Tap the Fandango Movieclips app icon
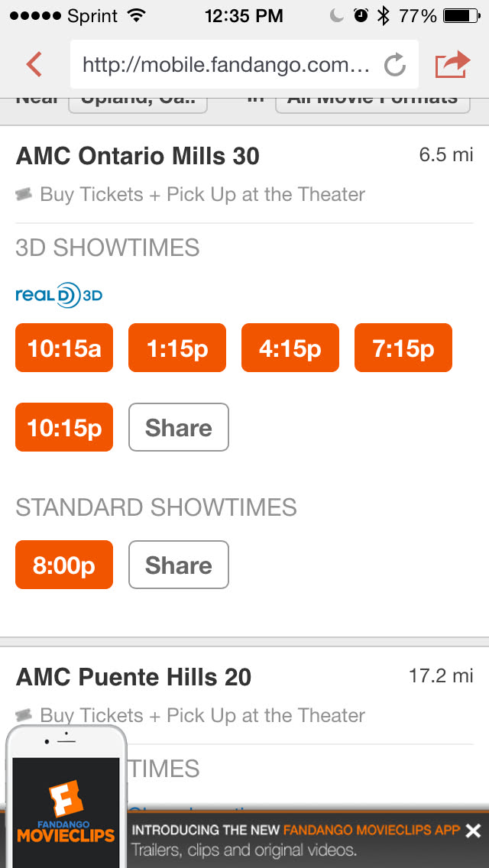Viewport: 489px width, 868px height. click(x=66, y=811)
